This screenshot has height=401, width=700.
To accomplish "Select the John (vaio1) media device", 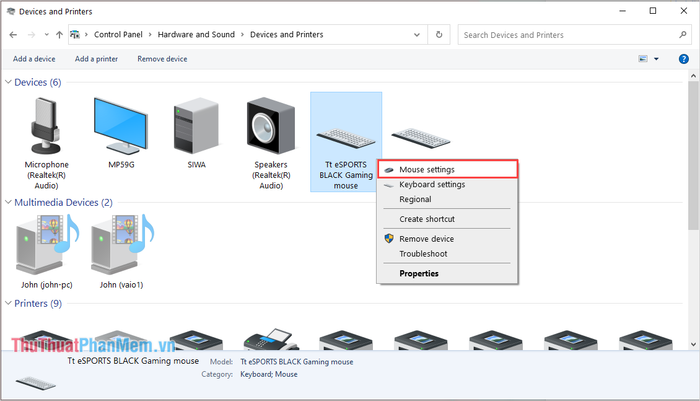I will click(121, 245).
